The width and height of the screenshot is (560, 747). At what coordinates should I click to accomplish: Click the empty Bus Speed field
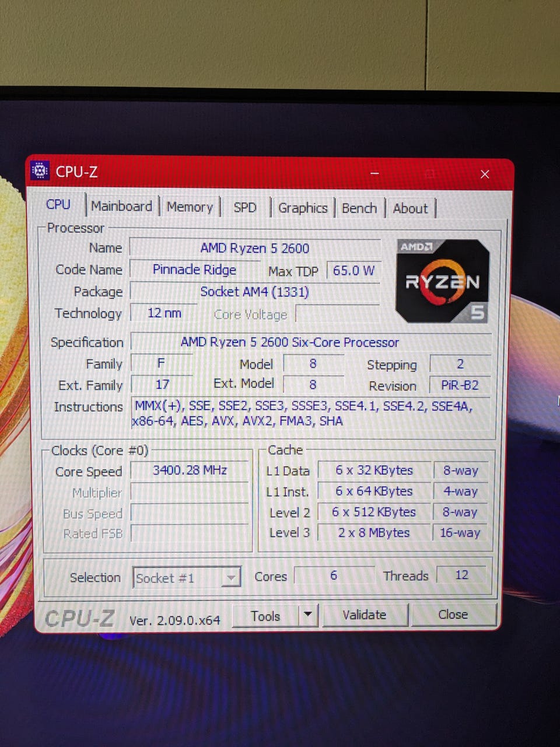click(x=190, y=514)
